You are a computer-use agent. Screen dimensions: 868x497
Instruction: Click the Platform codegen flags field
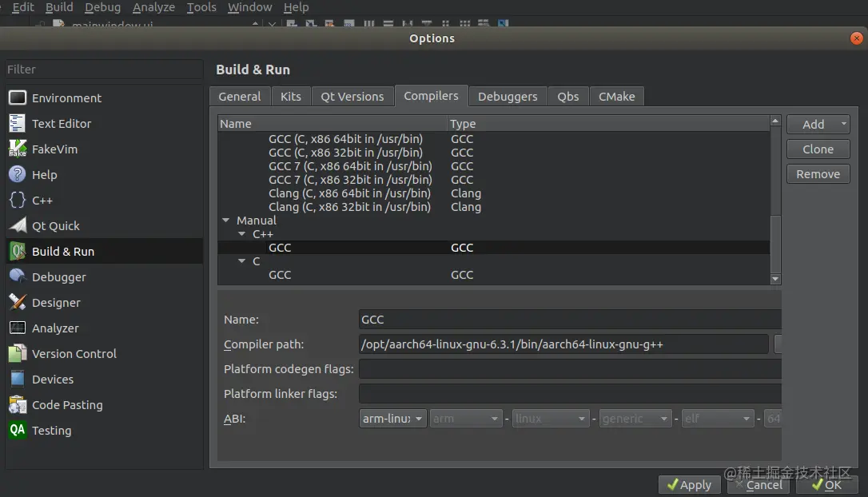coord(570,368)
